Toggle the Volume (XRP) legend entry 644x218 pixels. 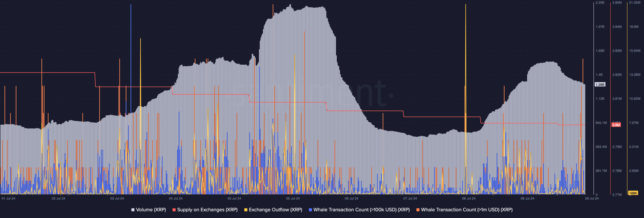click(148, 210)
